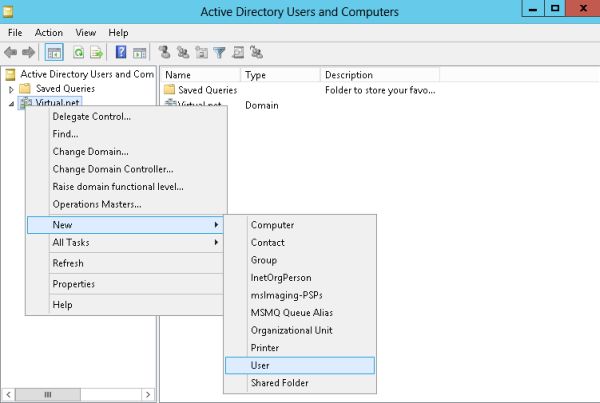Viewport: 600px width, 403px height.
Task: Expand the Saved Queries tree node
Action: click(x=12, y=90)
